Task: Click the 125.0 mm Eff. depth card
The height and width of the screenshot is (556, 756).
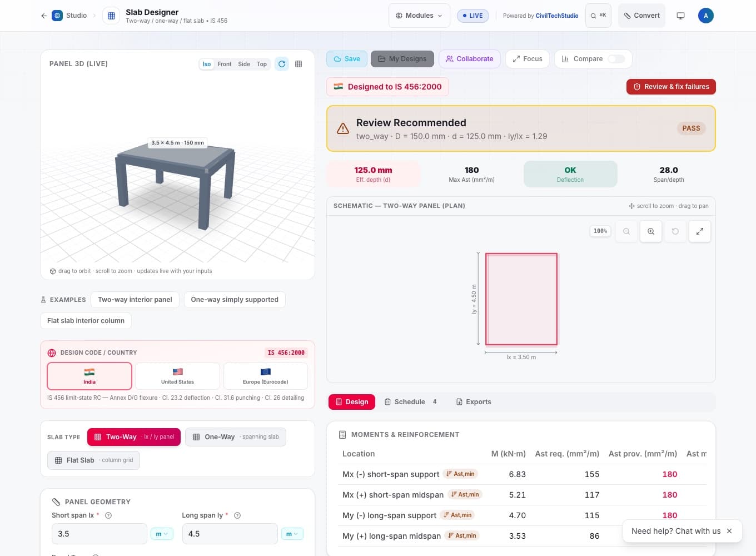Action: click(373, 174)
